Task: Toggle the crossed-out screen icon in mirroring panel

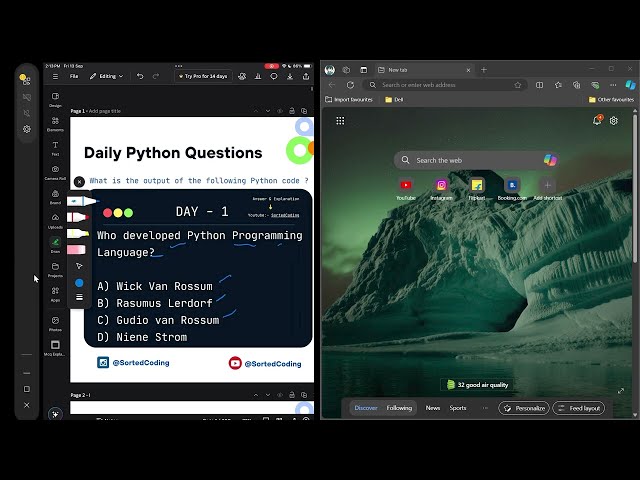Action: pyautogui.click(x=27, y=97)
